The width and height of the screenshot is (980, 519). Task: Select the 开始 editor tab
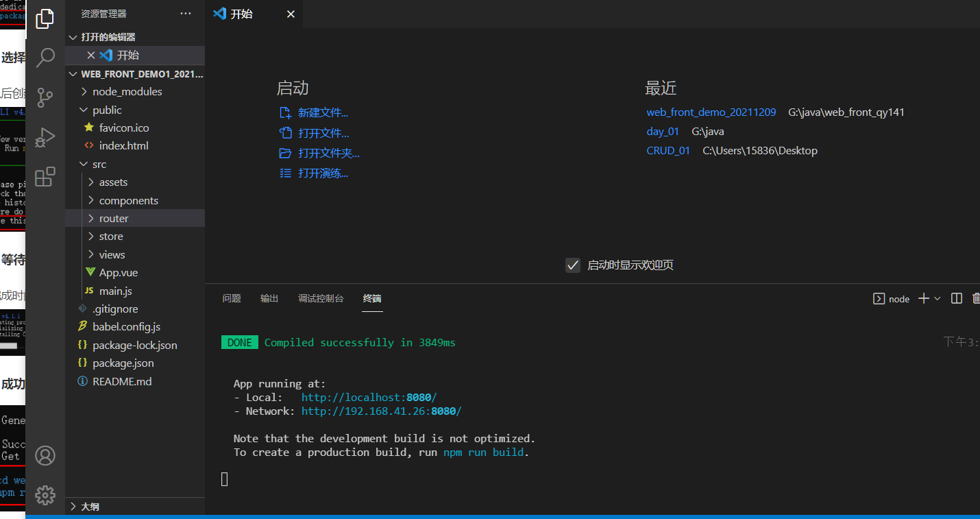tap(253, 14)
